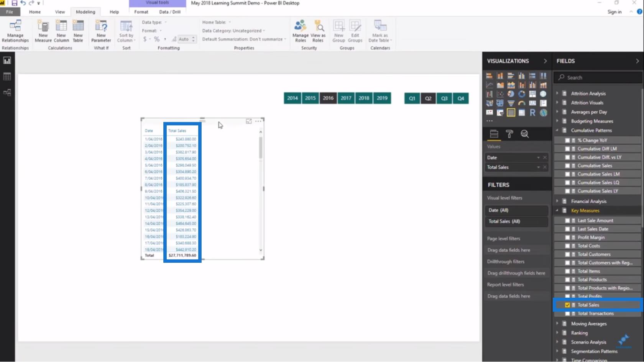
Task: Expand the Total Sales (All) visual filter
Action: (516, 221)
